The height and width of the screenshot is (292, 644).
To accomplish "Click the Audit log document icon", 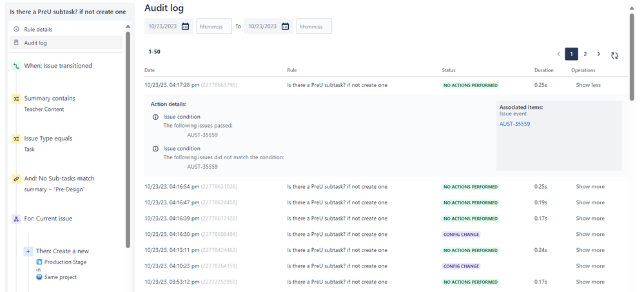I will (16, 43).
